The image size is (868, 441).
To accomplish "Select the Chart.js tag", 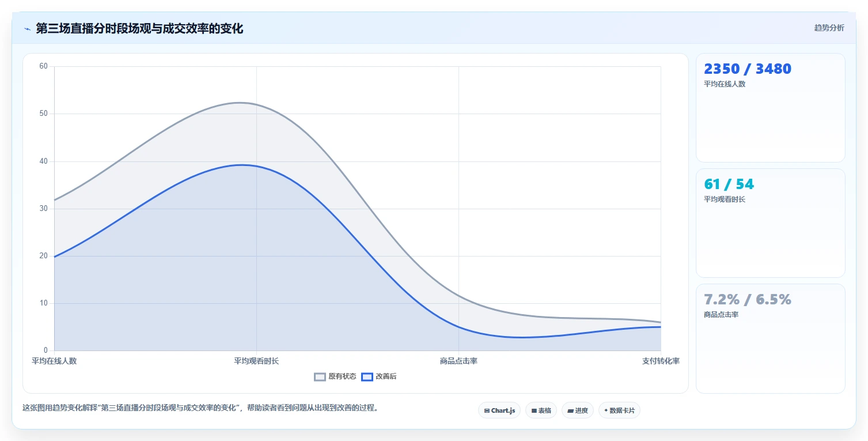I will (499, 410).
